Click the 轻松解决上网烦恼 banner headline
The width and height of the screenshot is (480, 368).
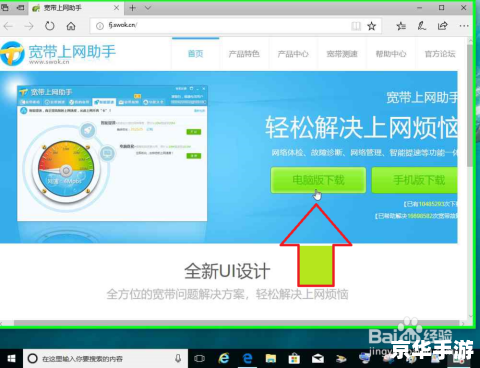pos(361,127)
